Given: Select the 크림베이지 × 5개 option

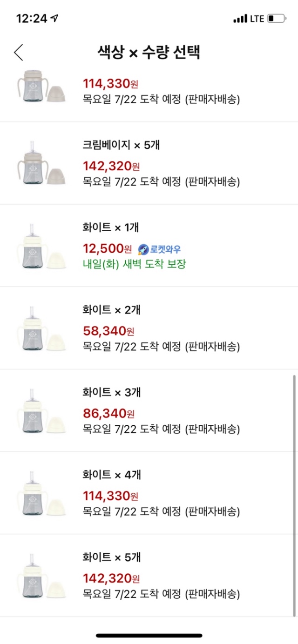Looking at the screenshot, I should (149, 163).
